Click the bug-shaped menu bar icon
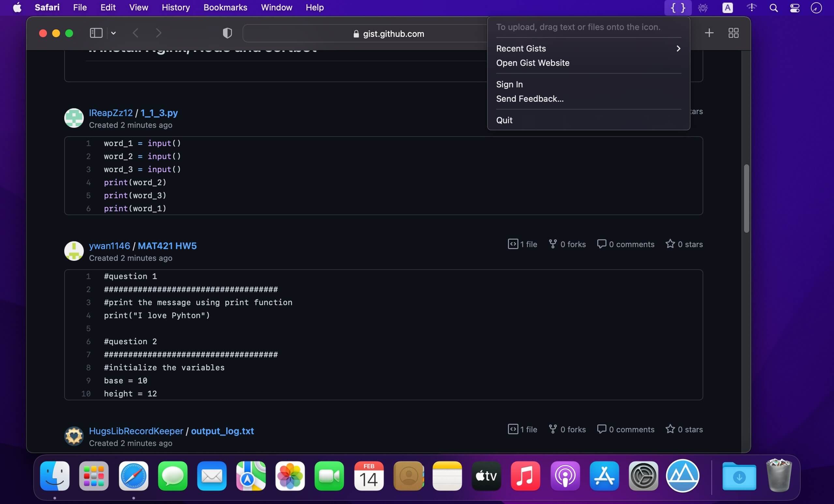 click(703, 7)
